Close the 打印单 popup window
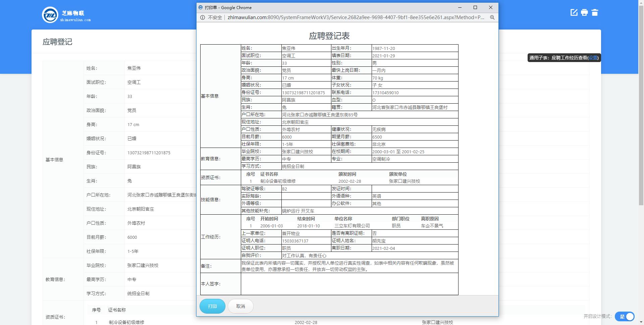 [x=490, y=7]
